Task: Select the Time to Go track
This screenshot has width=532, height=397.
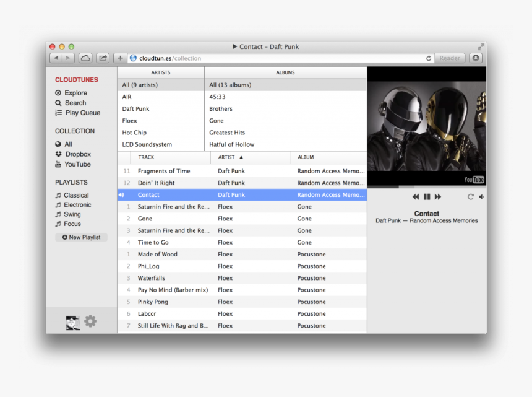Action: tap(242, 243)
